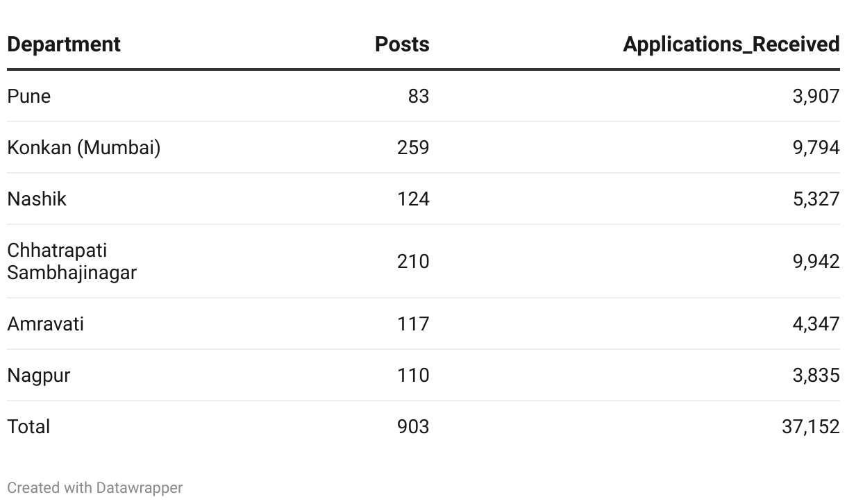The image size is (847, 504).
Task: Select the Konkan (Mumbai) cell
Action: click(x=84, y=147)
